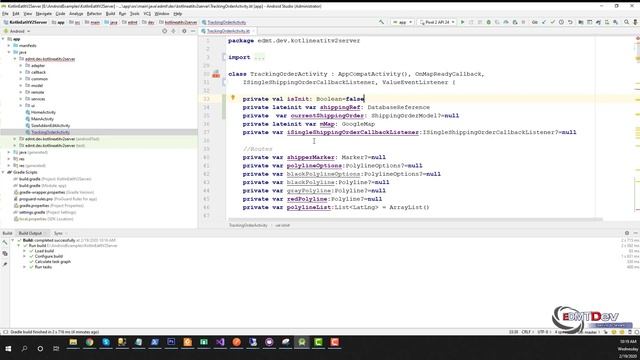Expand the callback package
This screenshot has width=640, height=360.
click(x=21, y=72)
